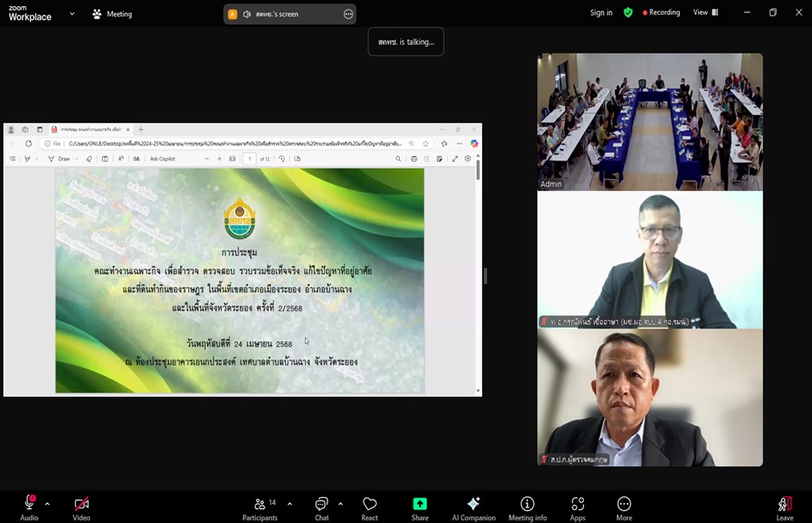This screenshot has width=812, height=523.
Task: Click the scroll down arrow in PDF
Action: 478,392
